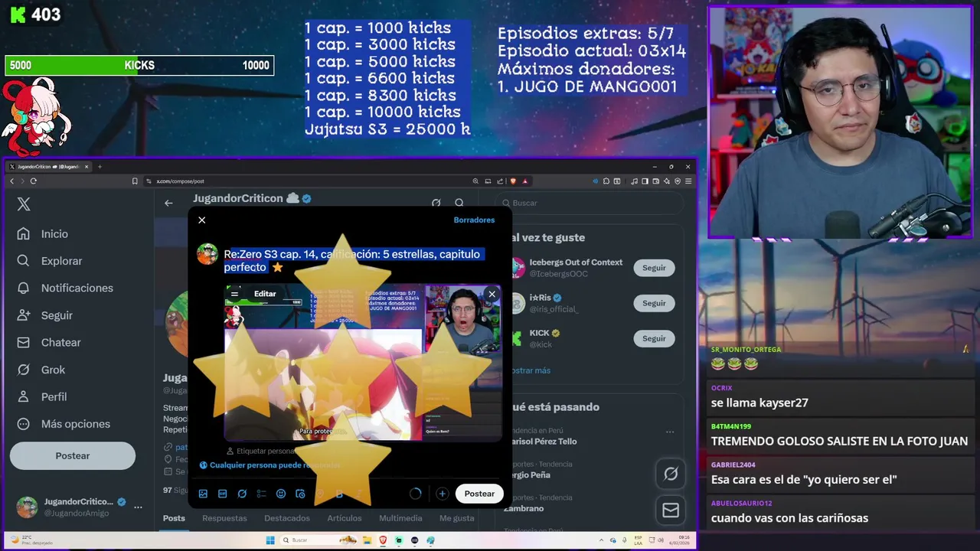Click the profile header search icon
The height and width of the screenshot is (551, 980).
tap(459, 203)
